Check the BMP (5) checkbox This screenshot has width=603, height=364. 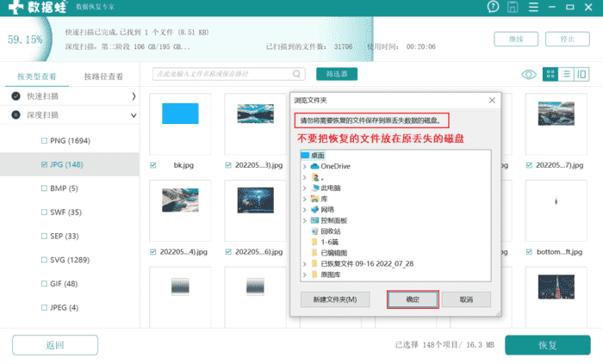click(x=44, y=188)
